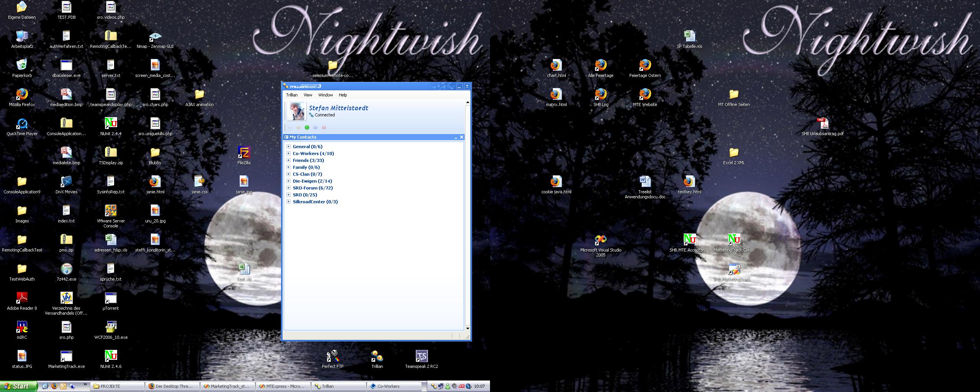Switch to PROJEKTE taskbar window
980x392 pixels.
pos(117,386)
